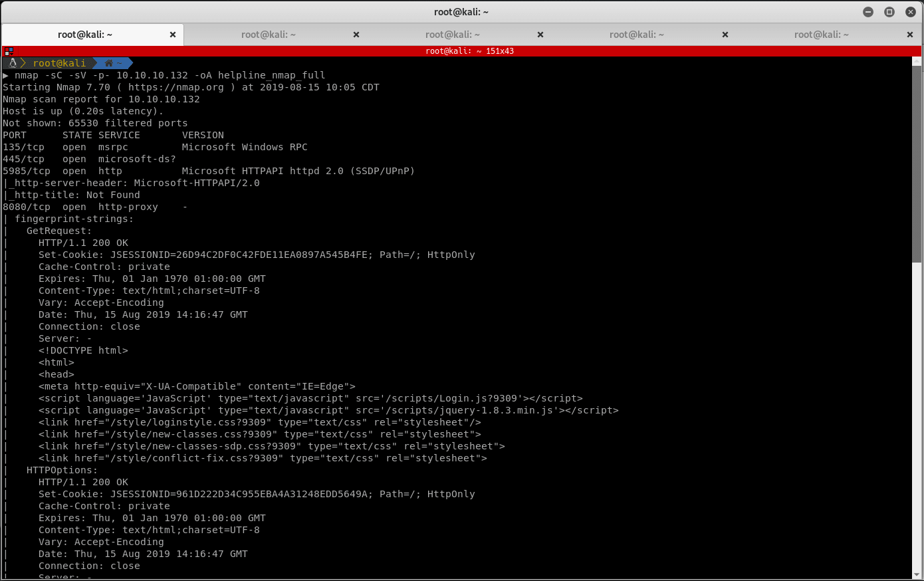Click the window title 'root@kali: ~'
Screen dimensions: 924x581
tap(461, 12)
